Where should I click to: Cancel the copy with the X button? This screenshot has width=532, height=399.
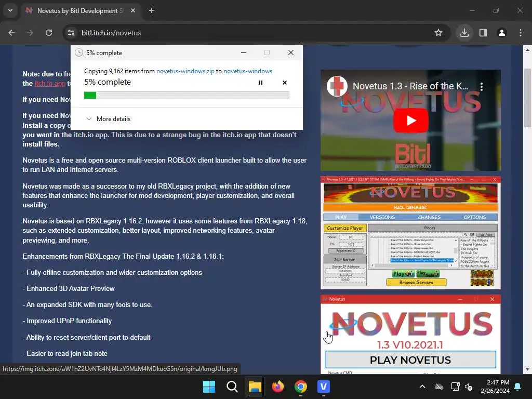[x=285, y=83]
